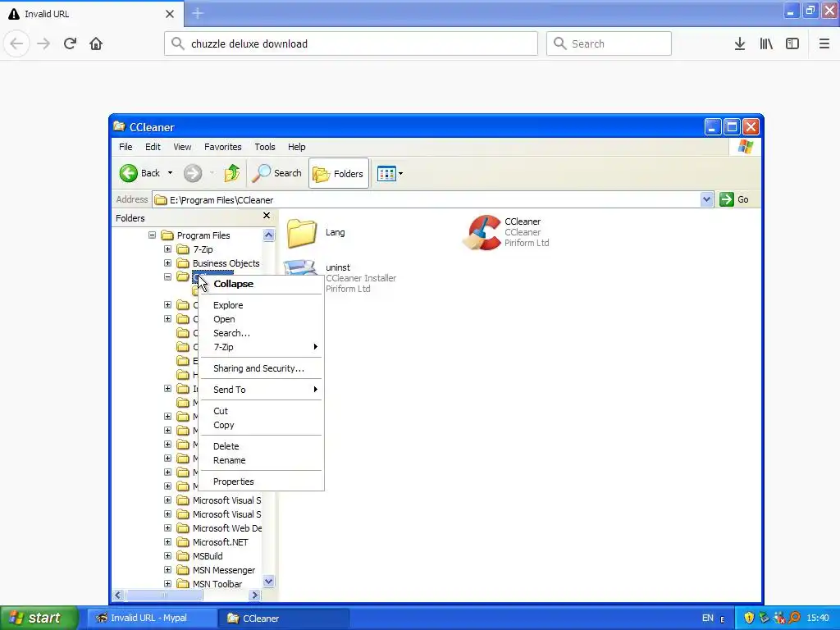This screenshot has width=840, height=630.
Task: Open browser downloads arrow icon
Action: pos(740,43)
